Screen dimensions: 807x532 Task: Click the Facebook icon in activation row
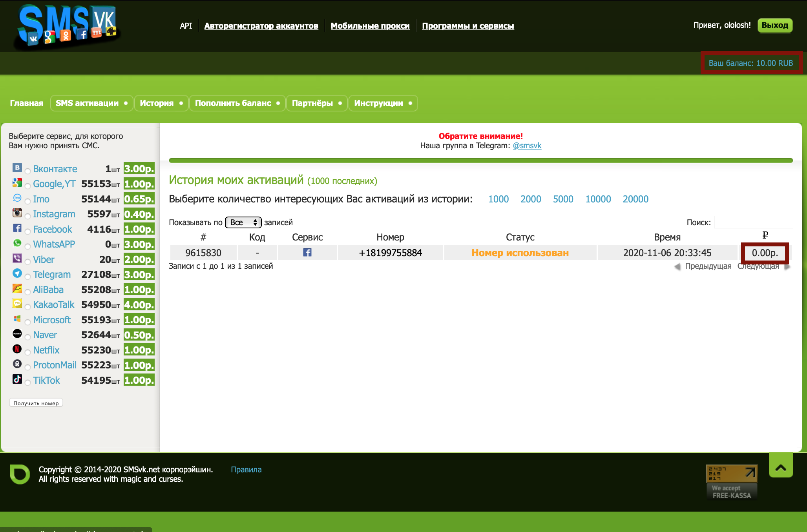307,253
